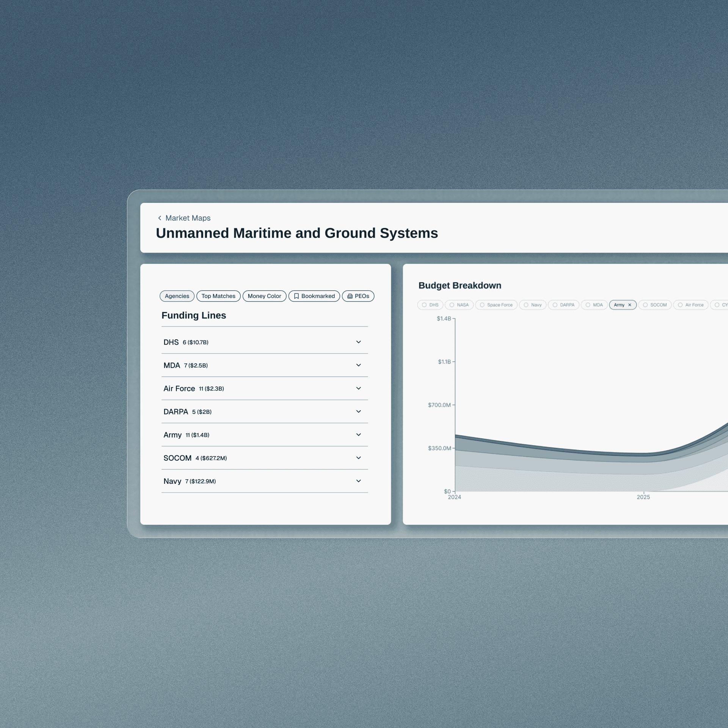Viewport: 728px width, 728px height.
Task: Open the DARPA funding line chevron
Action: coord(358,411)
